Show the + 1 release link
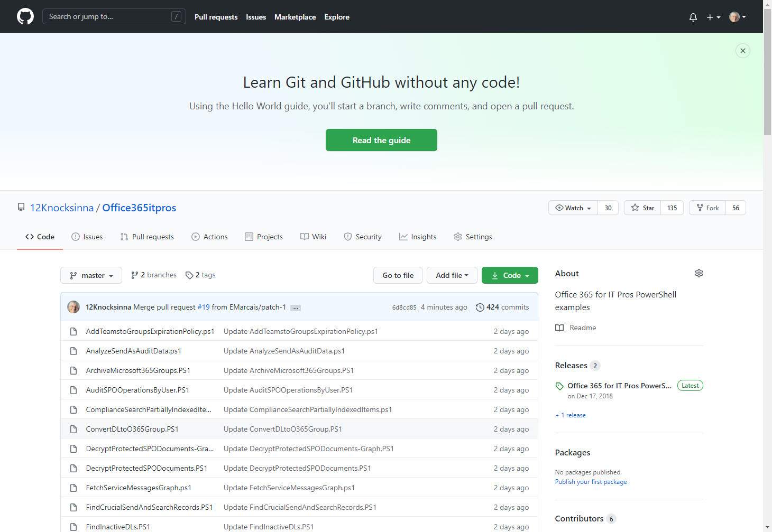The height and width of the screenshot is (532, 772). point(571,415)
